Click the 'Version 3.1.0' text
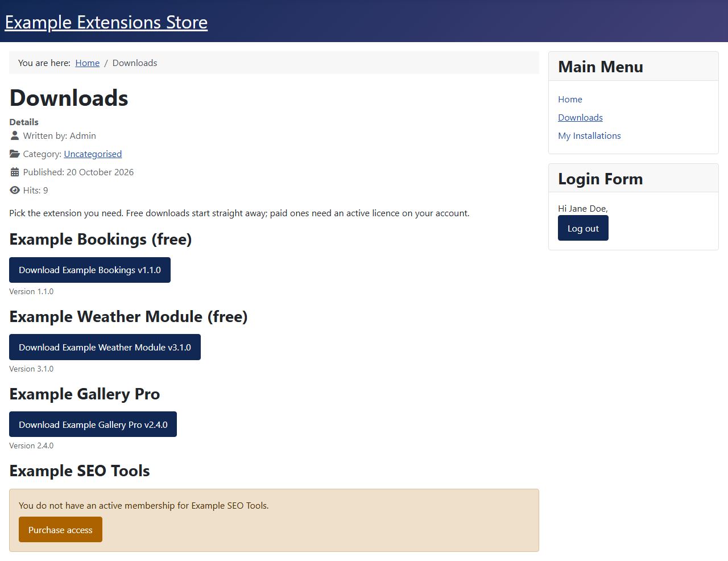The image size is (728, 561). click(x=31, y=369)
